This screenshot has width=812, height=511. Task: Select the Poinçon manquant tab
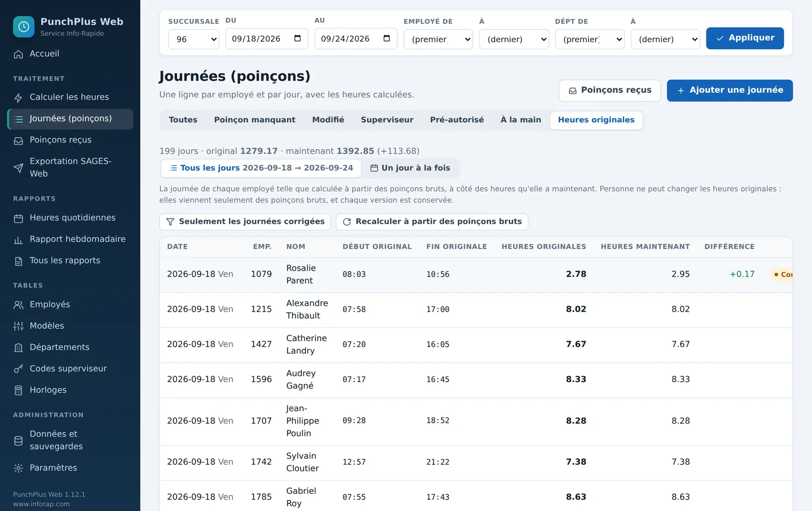(254, 120)
